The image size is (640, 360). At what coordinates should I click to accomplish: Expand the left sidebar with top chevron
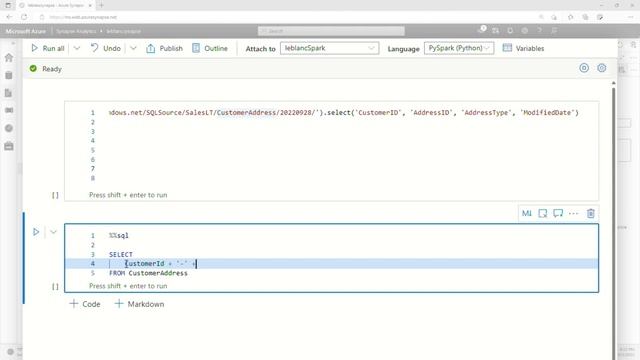(x=13, y=42)
